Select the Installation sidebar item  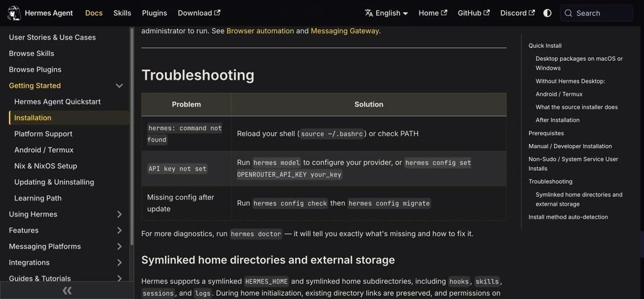tap(69, 117)
